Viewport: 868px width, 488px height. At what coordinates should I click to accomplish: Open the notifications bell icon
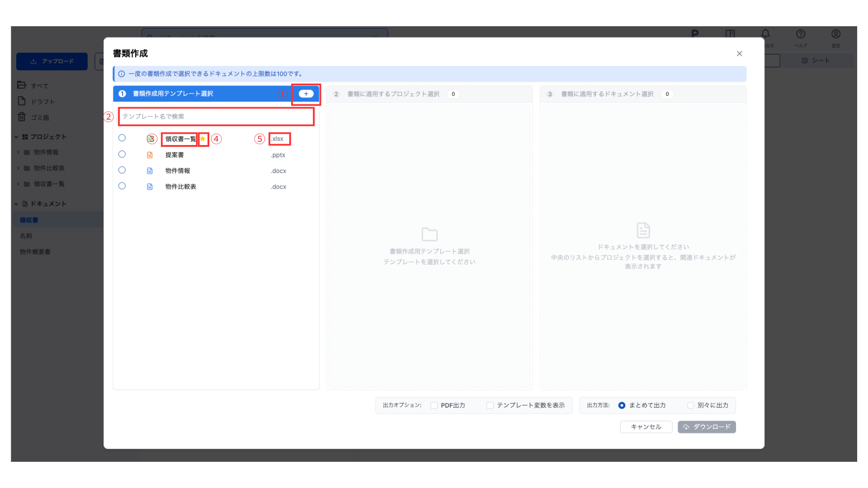click(765, 34)
